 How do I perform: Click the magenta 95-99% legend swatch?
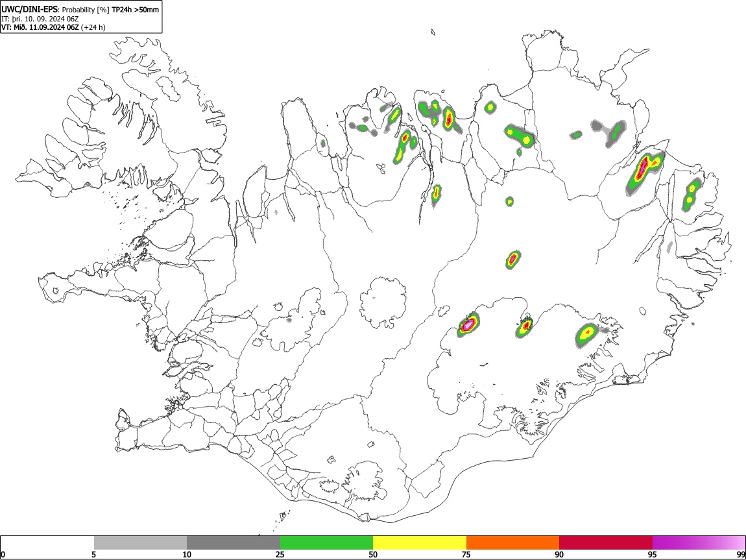(x=699, y=542)
